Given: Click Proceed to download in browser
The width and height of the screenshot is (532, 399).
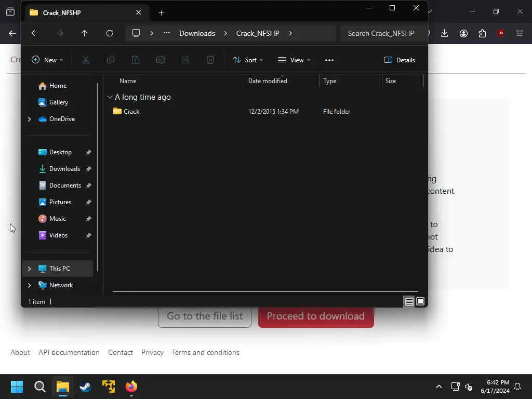Looking at the screenshot, I should tap(316, 317).
